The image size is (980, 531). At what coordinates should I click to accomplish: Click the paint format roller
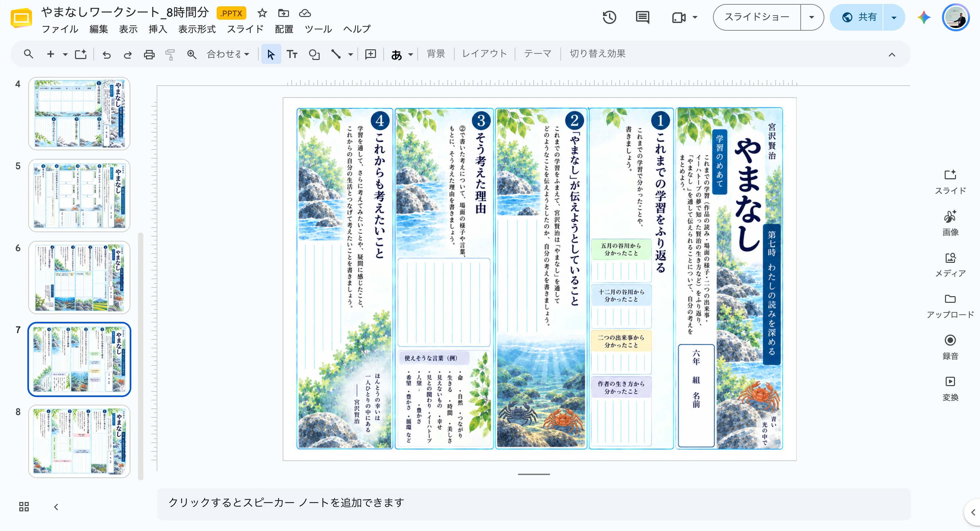click(x=170, y=54)
